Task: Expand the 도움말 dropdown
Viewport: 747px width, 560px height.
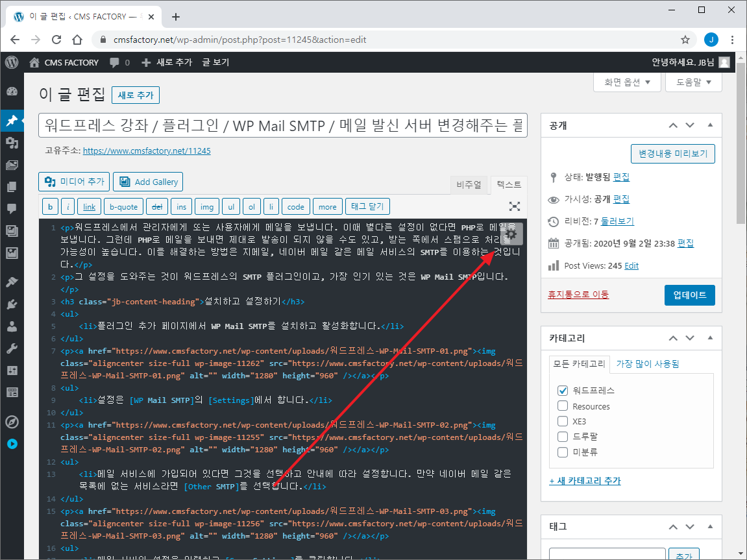Action: (694, 82)
